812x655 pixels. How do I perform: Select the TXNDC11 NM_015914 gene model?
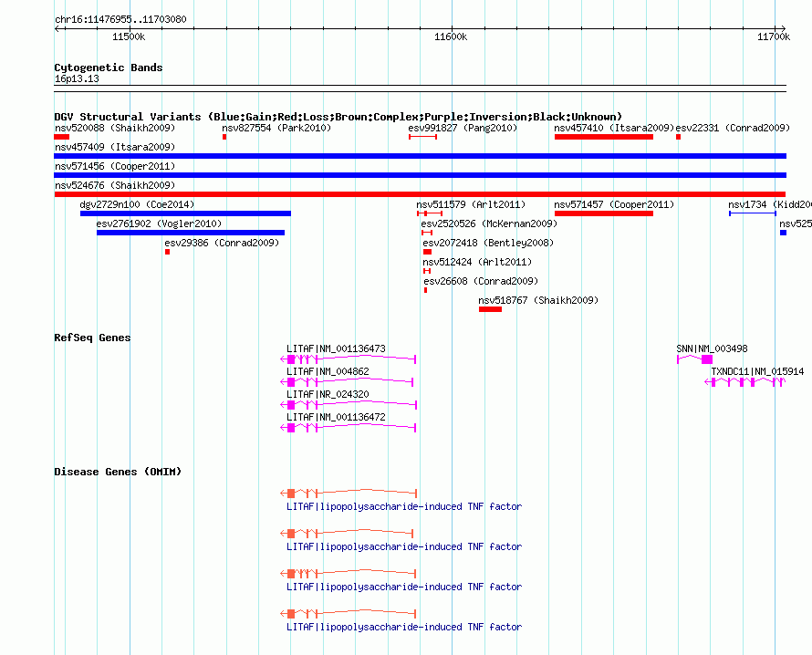tap(745, 381)
